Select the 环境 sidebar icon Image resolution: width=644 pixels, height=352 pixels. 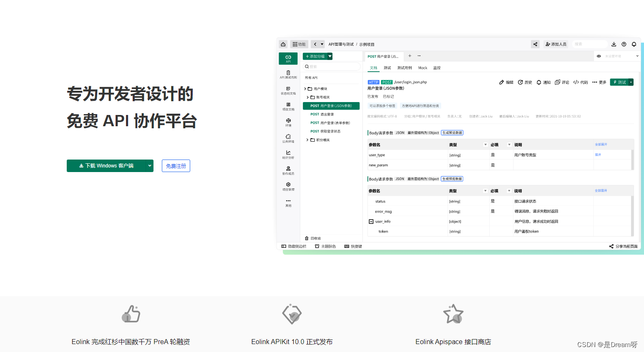point(288,121)
